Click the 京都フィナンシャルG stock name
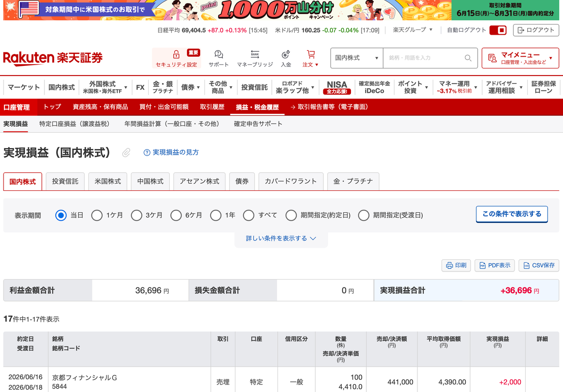This screenshot has height=392, width=563. [84, 378]
